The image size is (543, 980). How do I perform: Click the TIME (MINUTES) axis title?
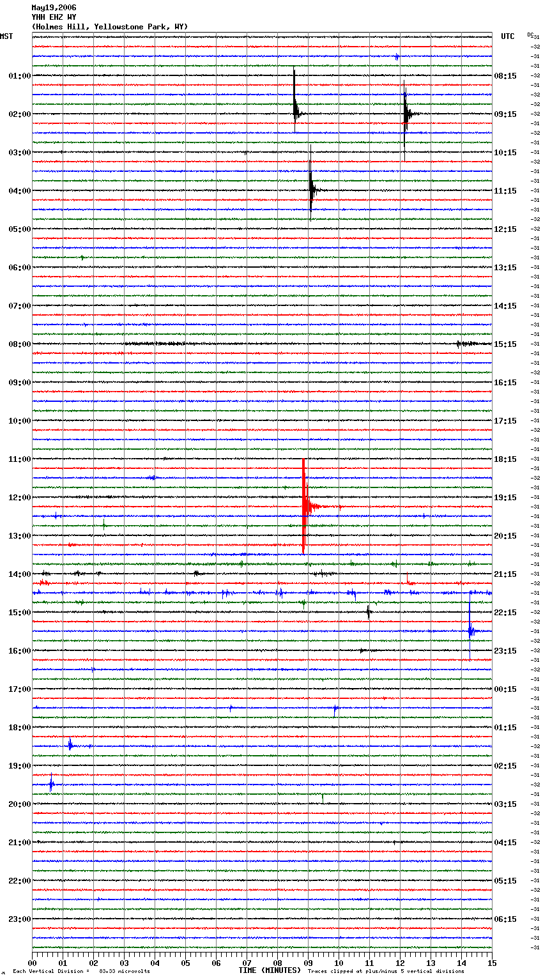tap(270, 970)
